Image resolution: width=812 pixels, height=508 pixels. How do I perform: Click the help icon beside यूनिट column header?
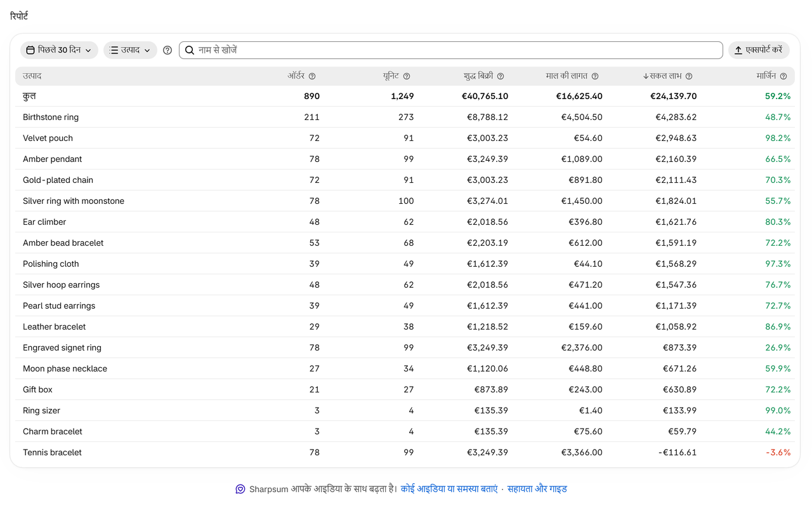pyautogui.click(x=407, y=76)
